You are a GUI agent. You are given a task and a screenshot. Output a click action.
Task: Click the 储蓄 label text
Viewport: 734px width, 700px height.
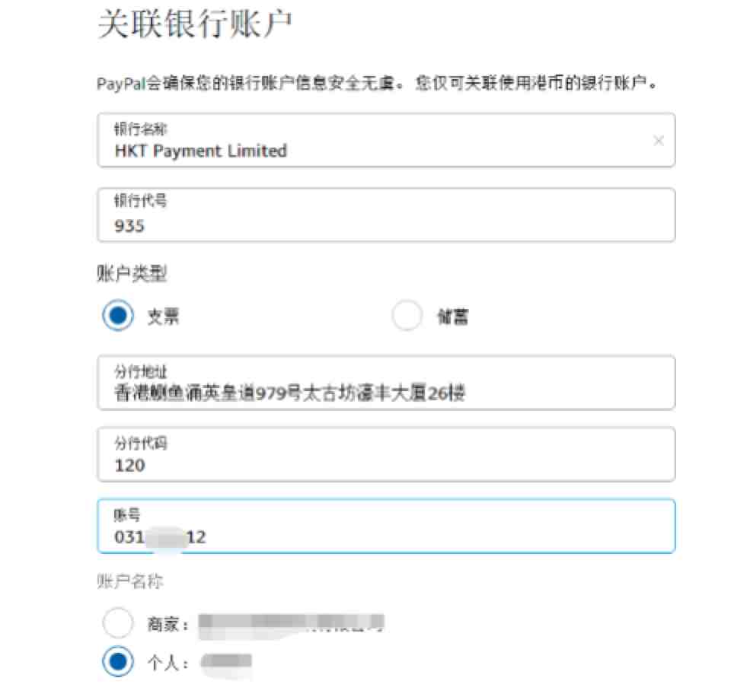click(x=453, y=317)
